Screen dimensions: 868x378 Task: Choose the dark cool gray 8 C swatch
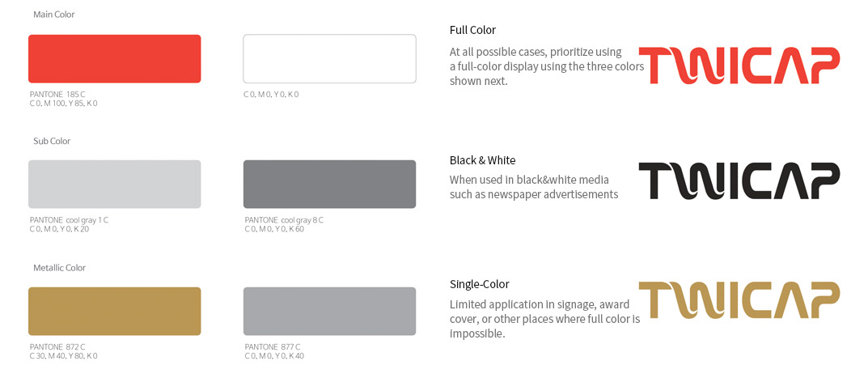click(329, 184)
